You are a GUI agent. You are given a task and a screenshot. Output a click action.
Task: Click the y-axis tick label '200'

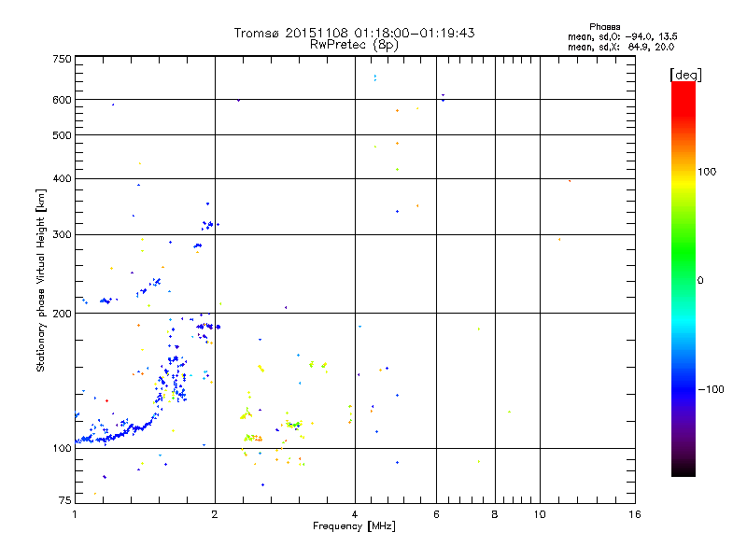pos(62,314)
